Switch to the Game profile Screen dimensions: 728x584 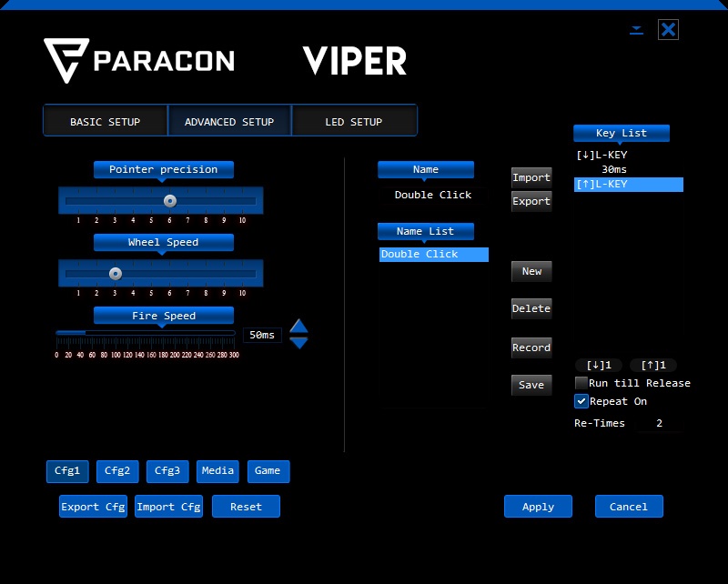coord(268,471)
